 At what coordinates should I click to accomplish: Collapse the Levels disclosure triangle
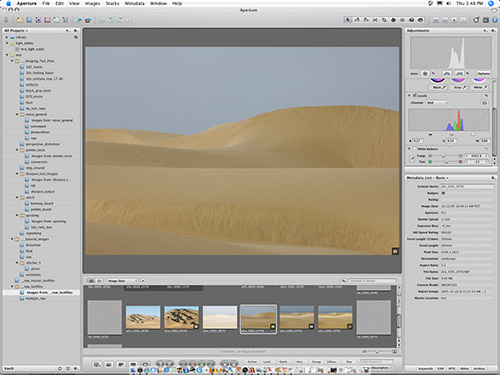tap(410, 96)
